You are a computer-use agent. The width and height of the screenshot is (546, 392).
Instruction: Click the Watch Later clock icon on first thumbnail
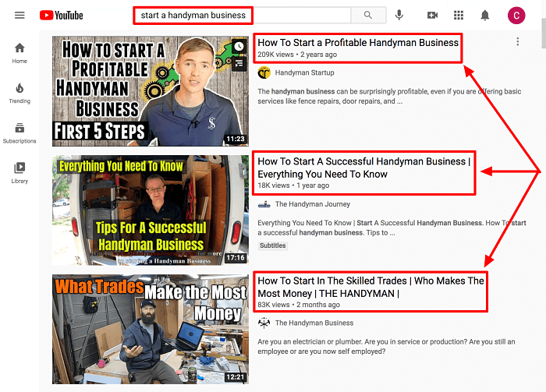239,46
